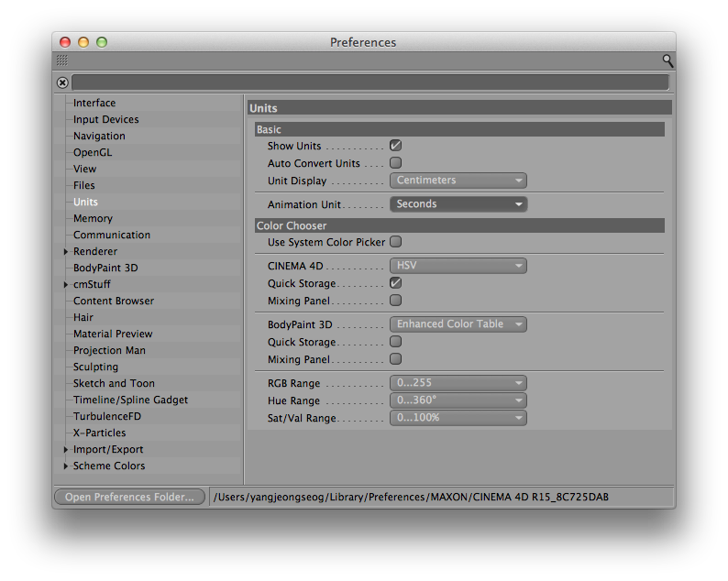The width and height of the screenshot is (728, 581).
Task: Click the filter text field
Action: 370,82
